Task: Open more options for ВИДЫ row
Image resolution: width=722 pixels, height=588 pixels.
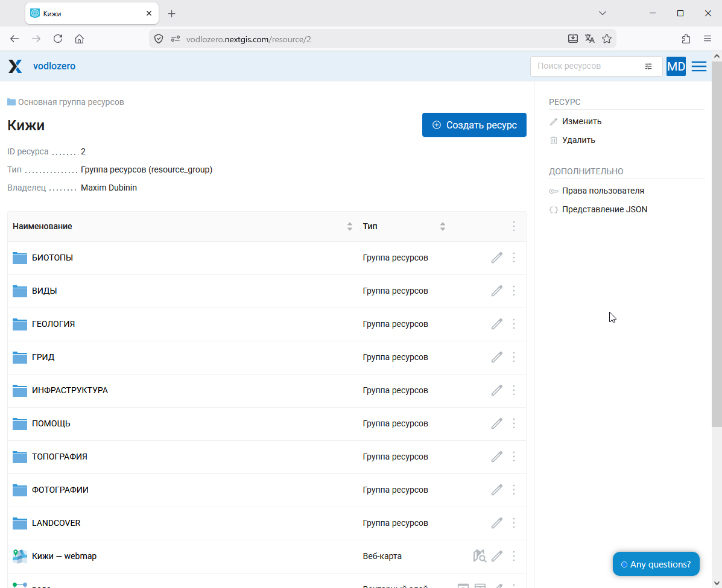Action: [x=514, y=291]
